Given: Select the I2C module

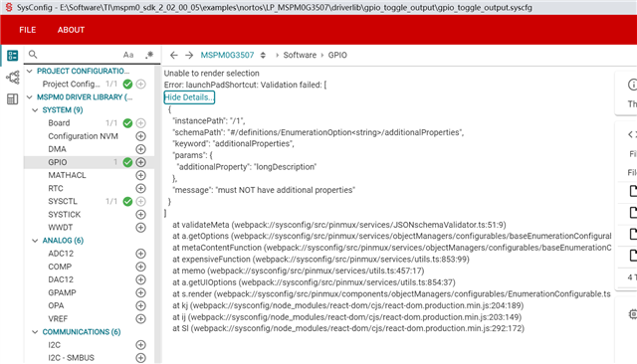Looking at the screenshot, I should (x=54, y=345).
